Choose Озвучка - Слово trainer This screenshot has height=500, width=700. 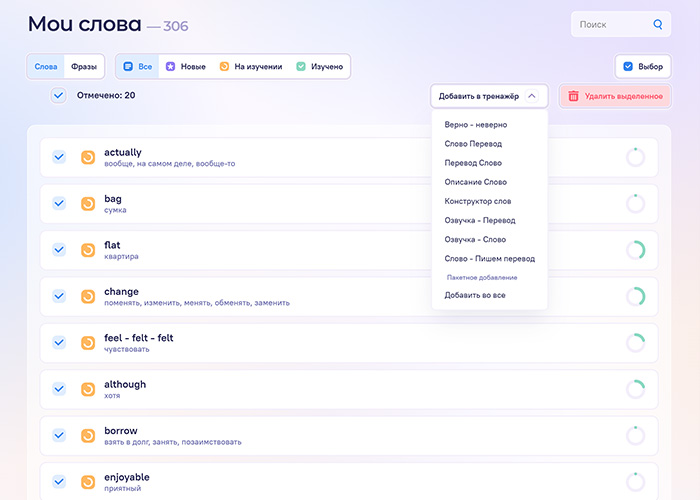pyautogui.click(x=475, y=240)
